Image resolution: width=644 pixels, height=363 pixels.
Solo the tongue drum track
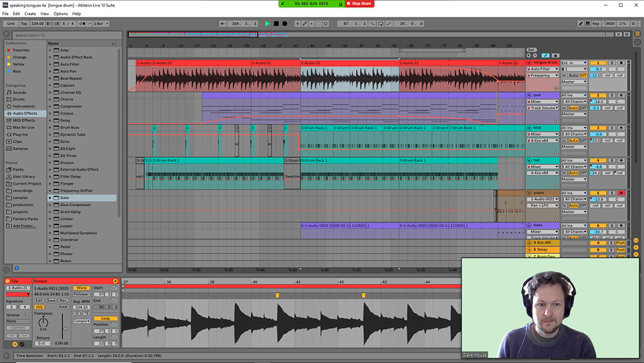(x=611, y=63)
